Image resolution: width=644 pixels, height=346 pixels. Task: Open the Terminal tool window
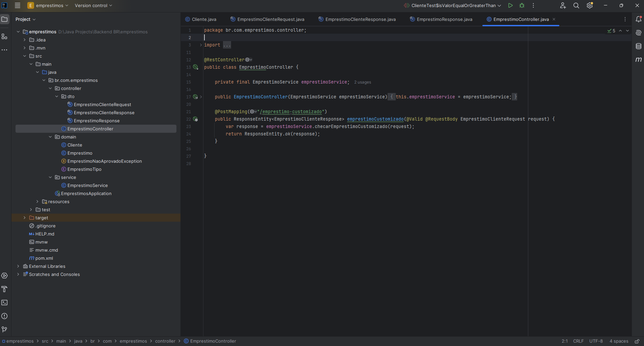[5, 303]
